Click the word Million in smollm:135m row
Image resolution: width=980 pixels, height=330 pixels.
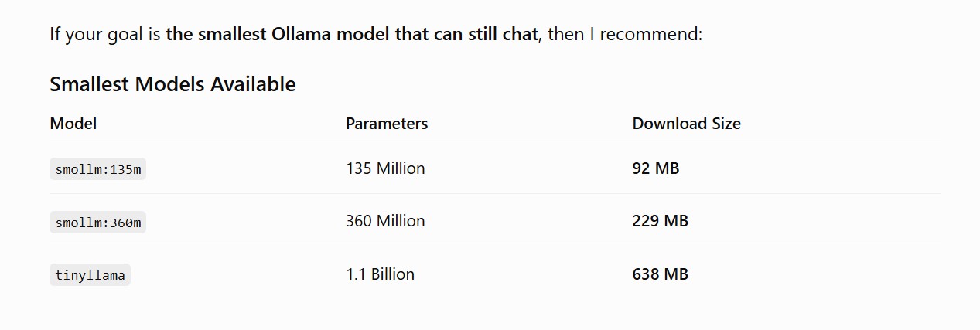click(401, 168)
